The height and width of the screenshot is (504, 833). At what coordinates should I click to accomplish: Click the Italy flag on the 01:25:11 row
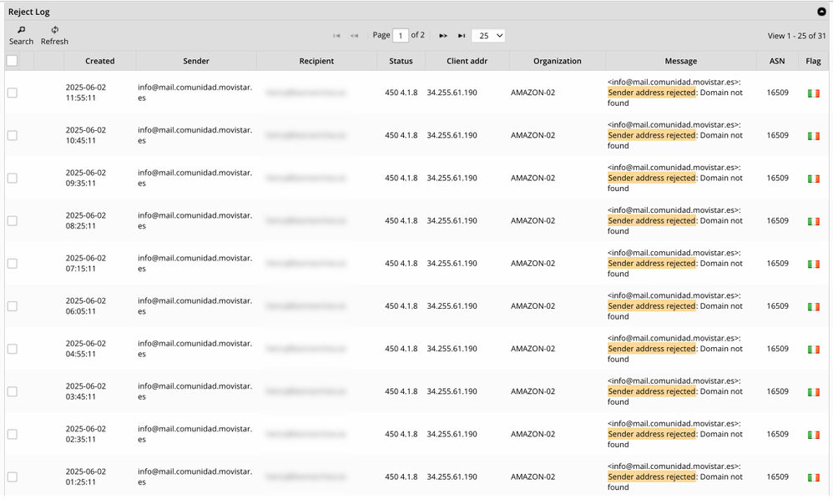(812, 476)
